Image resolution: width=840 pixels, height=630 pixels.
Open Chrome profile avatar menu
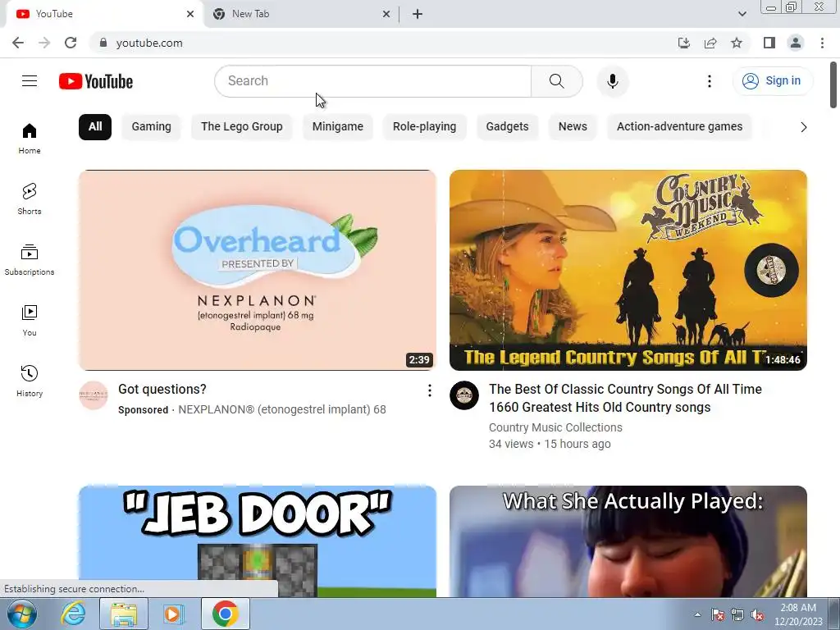[x=796, y=43]
